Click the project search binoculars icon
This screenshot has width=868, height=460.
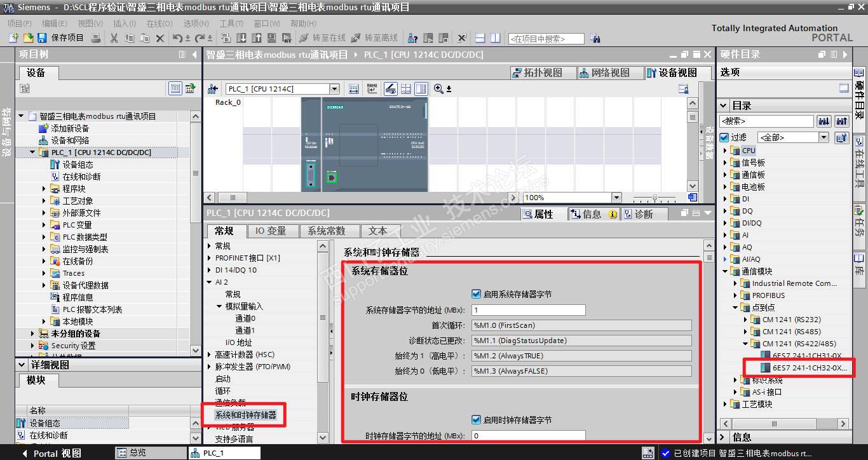point(595,38)
